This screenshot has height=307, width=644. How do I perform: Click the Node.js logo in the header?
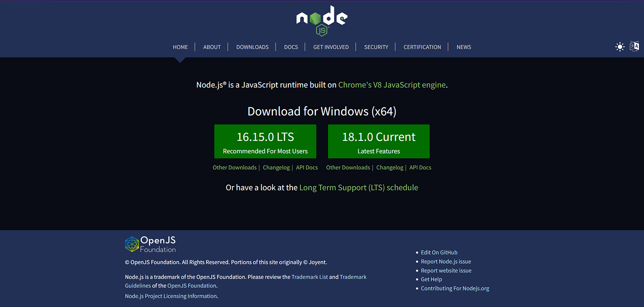322,21
